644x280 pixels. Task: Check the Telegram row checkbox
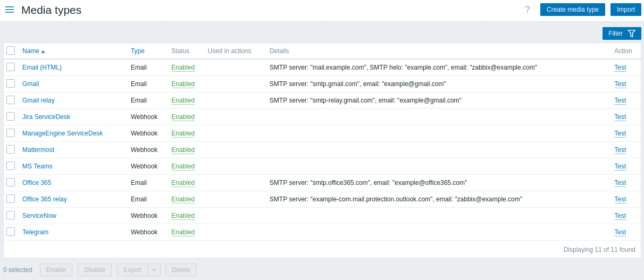11,232
